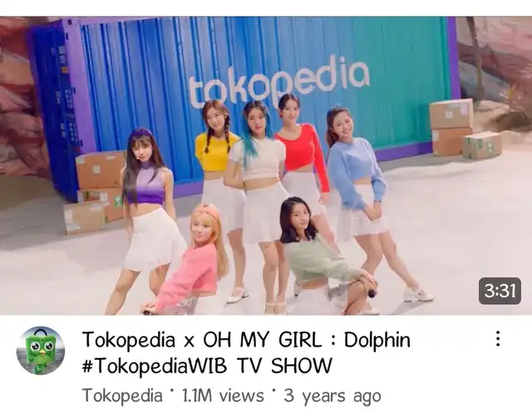The image size is (532, 413).
Task: Open the Tokopedia channel name below the title
Action: pos(122,396)
